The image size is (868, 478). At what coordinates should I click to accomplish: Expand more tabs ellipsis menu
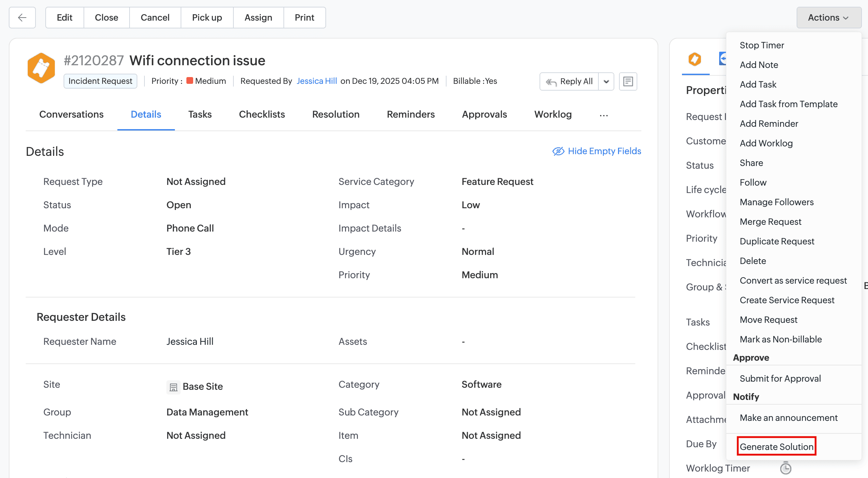[604, 115]
